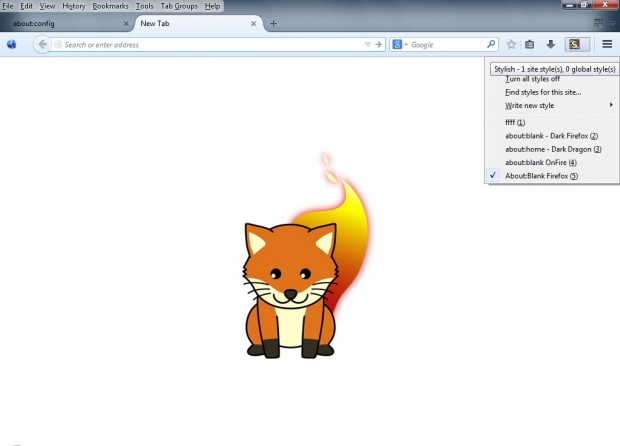Open the list all tabs dropdown arrow

click(x=613, y=23)
